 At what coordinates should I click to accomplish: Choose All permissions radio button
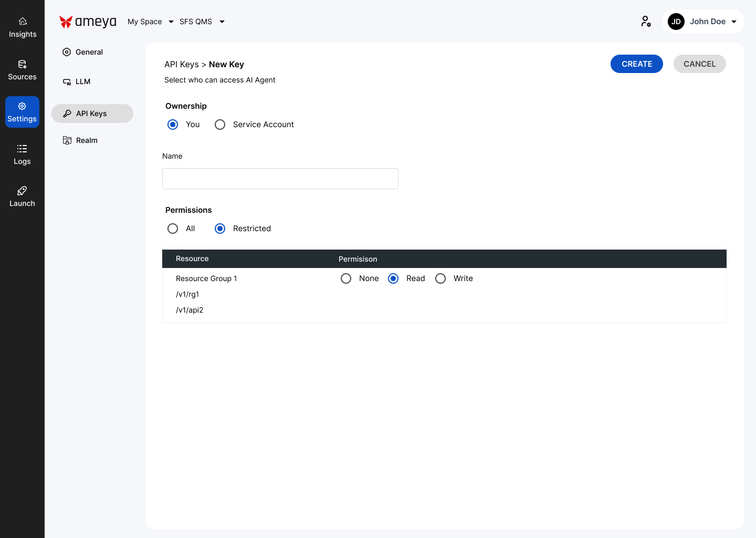pos(173,229)
